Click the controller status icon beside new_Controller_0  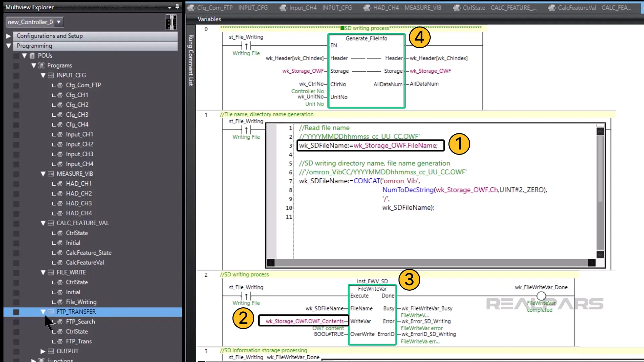click(x=171, y=22)
